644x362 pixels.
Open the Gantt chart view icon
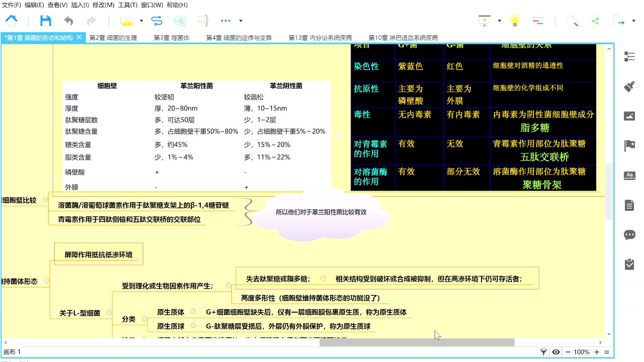point(538,21)
